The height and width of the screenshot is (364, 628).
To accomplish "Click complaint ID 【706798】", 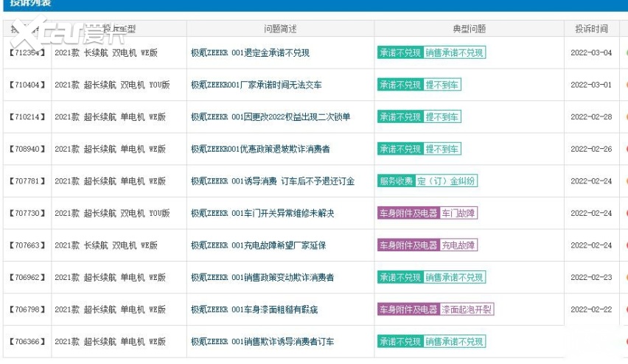I will [27, 309].
